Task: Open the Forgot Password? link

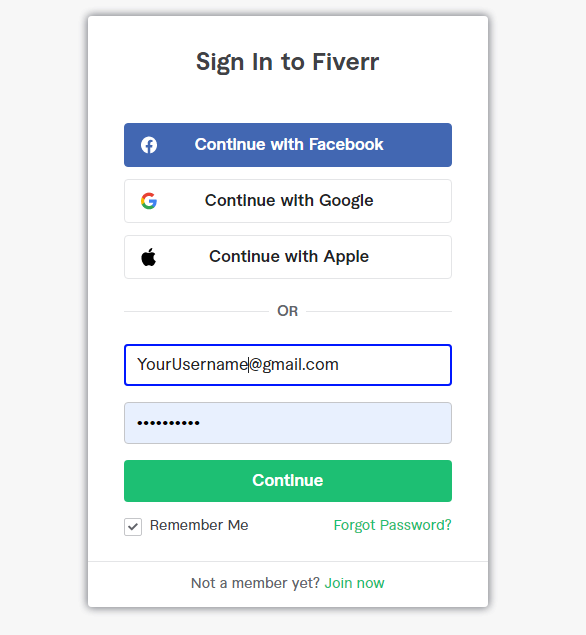Action: [392, 525]
